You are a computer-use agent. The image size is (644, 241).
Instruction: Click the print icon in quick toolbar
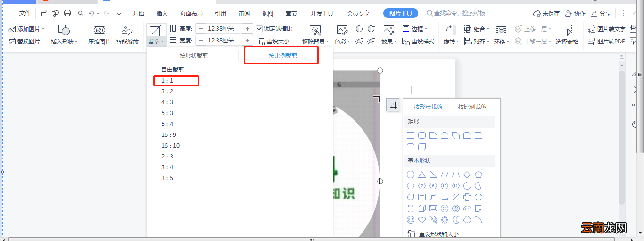coord(67,13)
